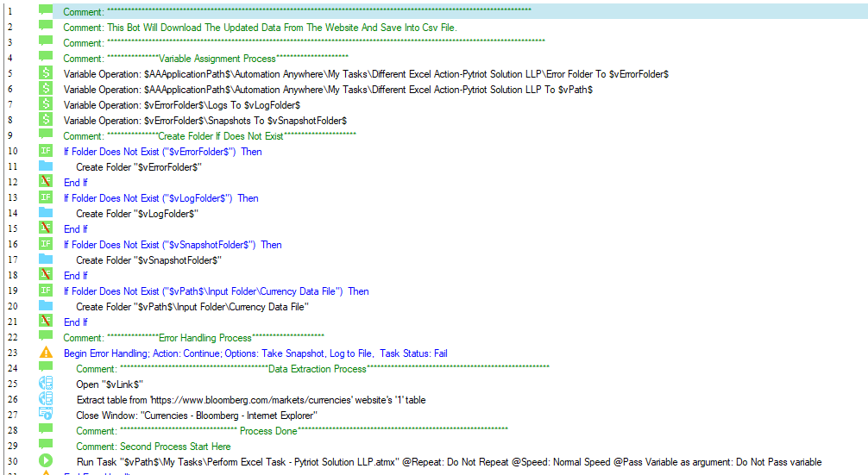This screenshot has width=868, height=475.
Task: Click the create folder icon on line 11
Action: [x=46, y=166]
